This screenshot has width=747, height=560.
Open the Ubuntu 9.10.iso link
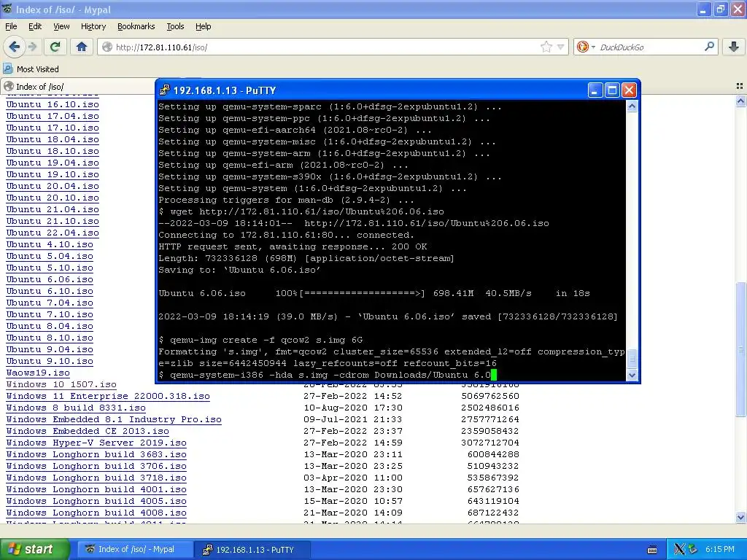tap(50, 361)
